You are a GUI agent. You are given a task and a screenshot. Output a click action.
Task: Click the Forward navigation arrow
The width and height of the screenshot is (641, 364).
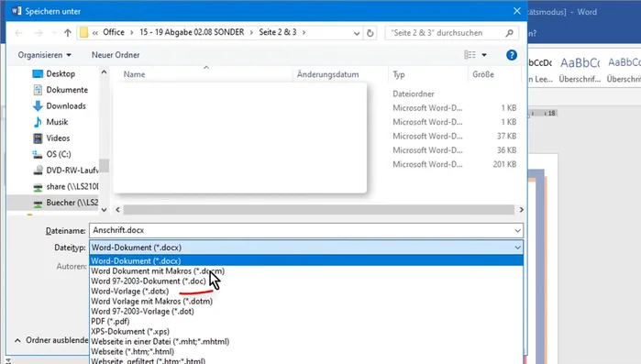pyautogui.click(x=39, y=33)
